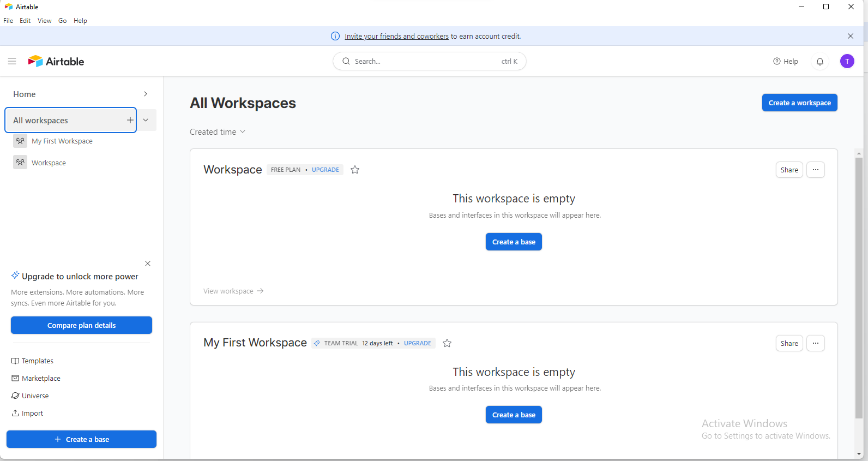Click the Upgrade sparkle icon in sidebar
The image size is (868, 461).
15,275
